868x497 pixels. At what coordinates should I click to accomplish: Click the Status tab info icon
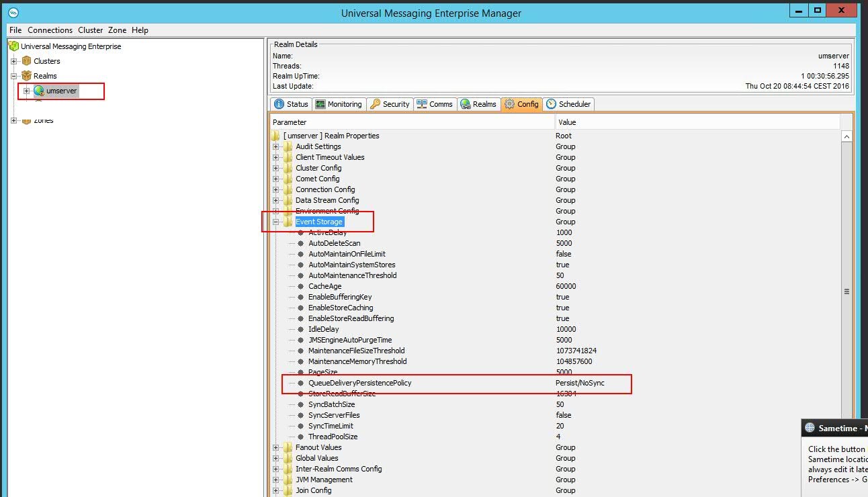(279, 104)
